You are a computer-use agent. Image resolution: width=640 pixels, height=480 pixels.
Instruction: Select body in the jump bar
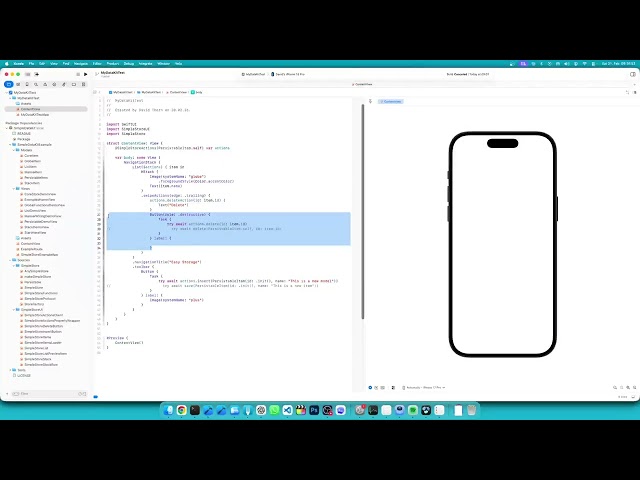point(197,92)
